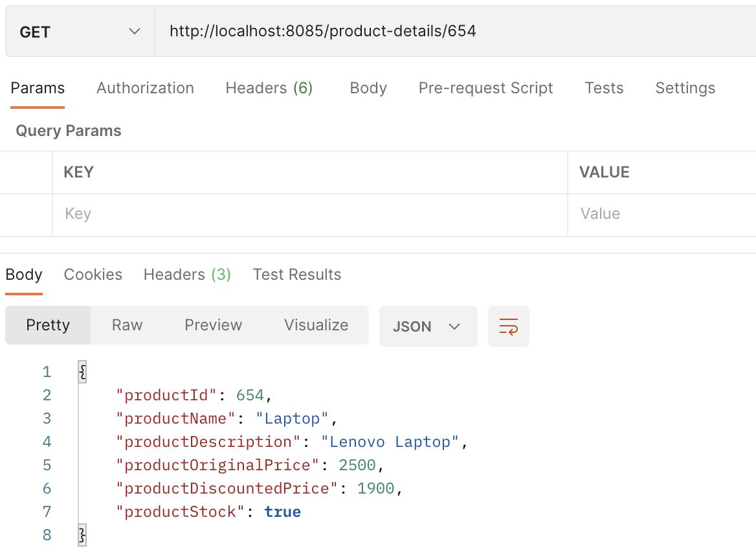Screen dimensions: 756x557
Task: View the Cookies response tab
Action: [93, 275]
